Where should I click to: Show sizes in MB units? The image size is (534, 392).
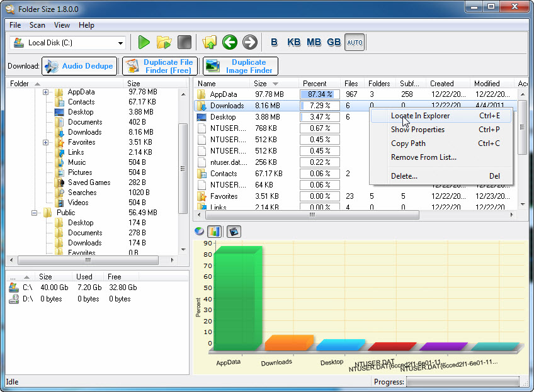314,42
